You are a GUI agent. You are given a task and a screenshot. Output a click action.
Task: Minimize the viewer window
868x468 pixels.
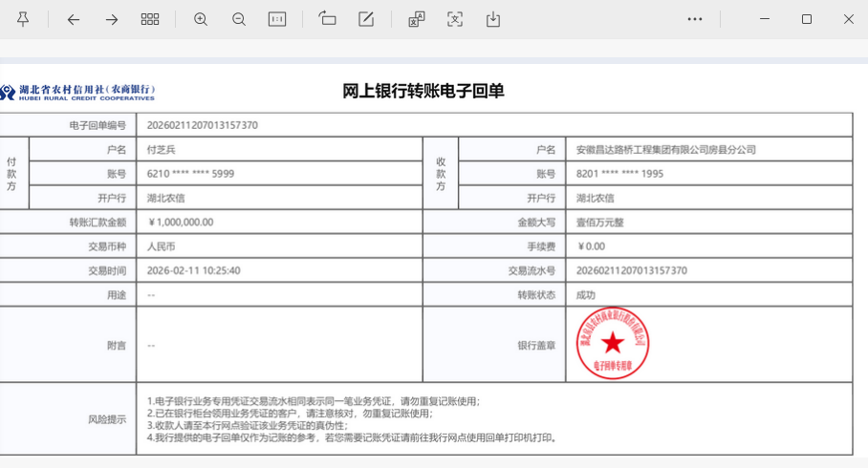click(x=764, y=19)
